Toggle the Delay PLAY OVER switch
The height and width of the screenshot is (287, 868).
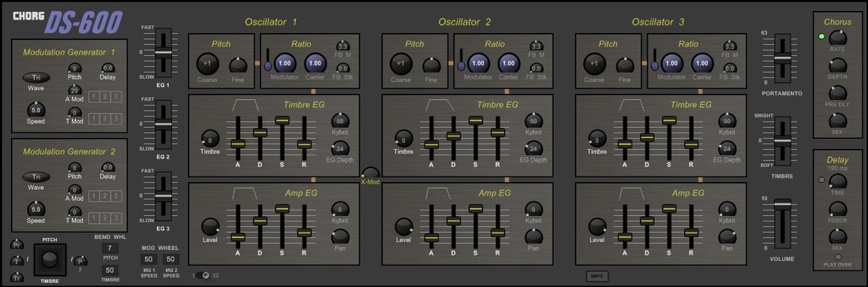[837, 257]
